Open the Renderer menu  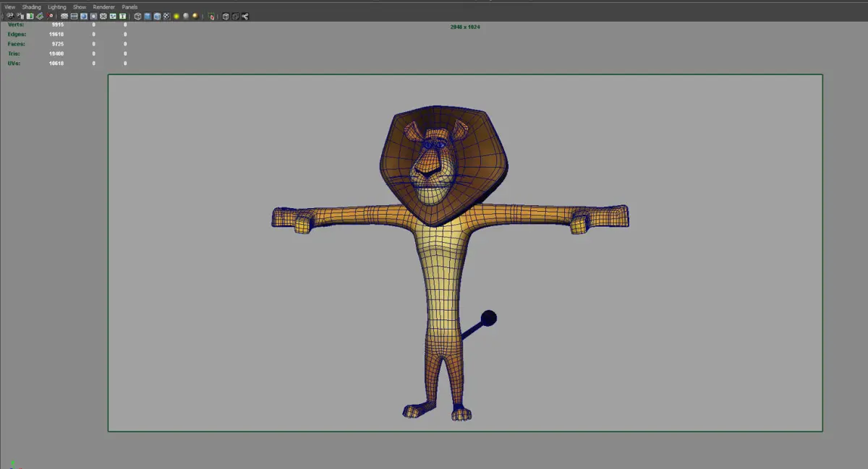(104, 7)
